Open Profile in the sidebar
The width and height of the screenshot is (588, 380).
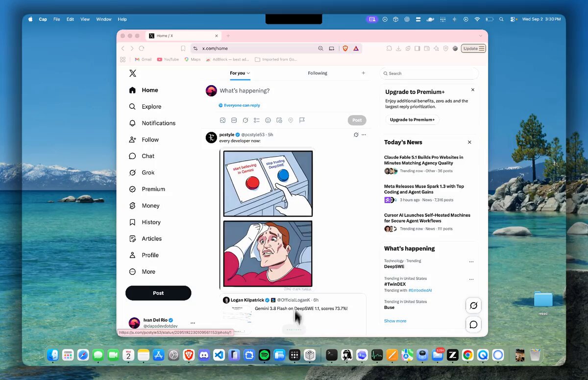point(144,255)
